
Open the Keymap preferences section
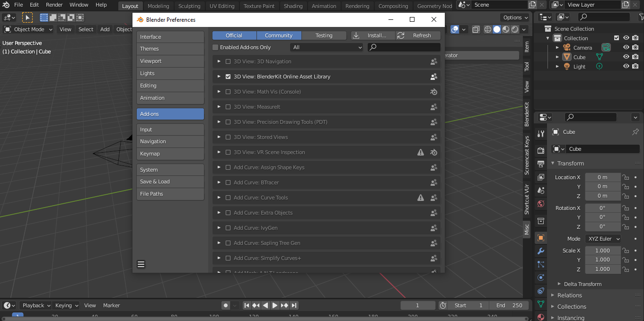(170, 154)
